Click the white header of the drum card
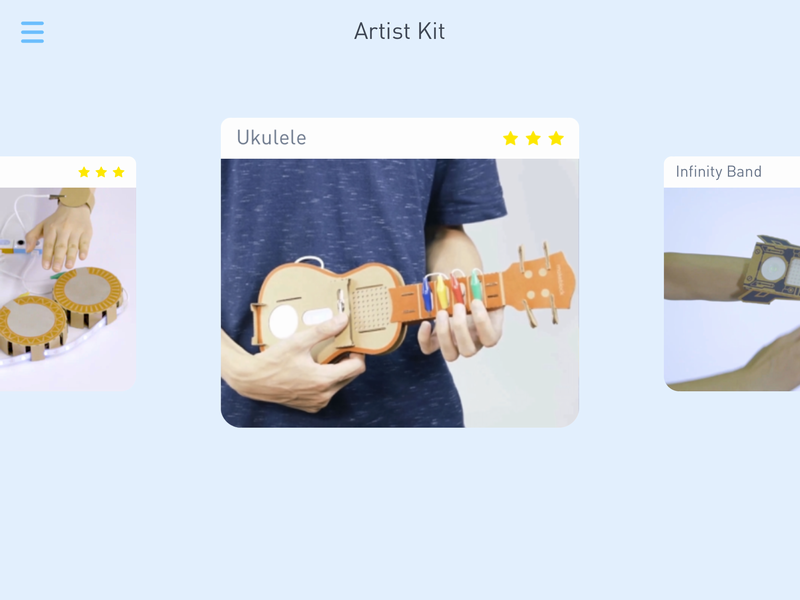The image size is (800, 600). point(68,172)
